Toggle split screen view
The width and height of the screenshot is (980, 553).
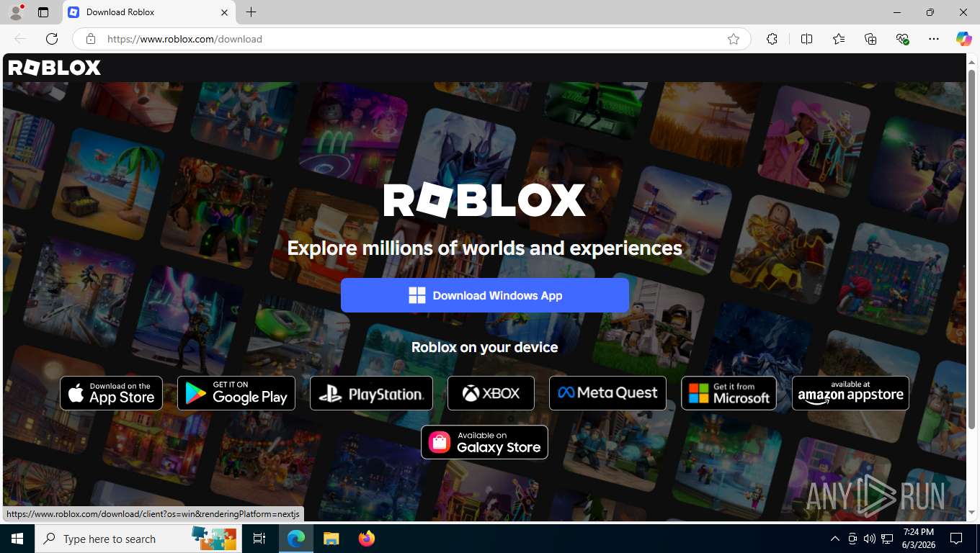tap(807, 39)
